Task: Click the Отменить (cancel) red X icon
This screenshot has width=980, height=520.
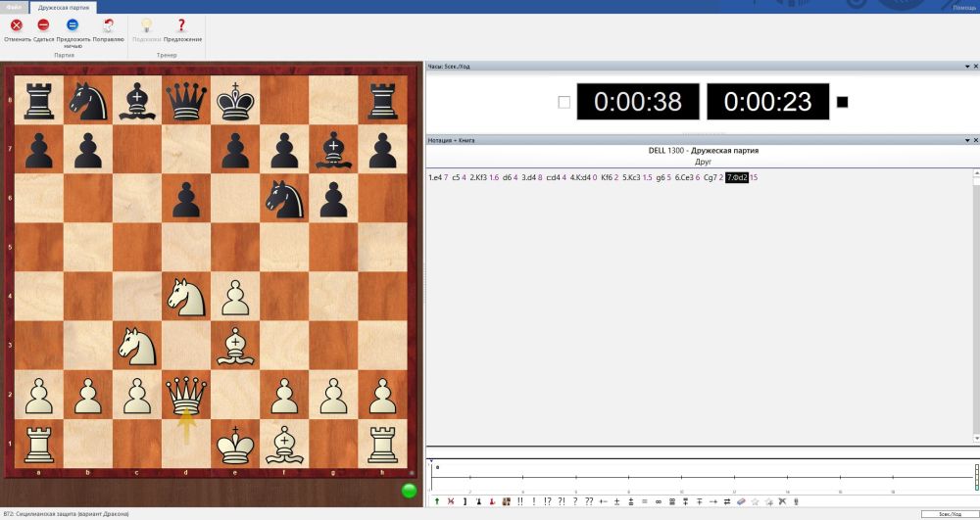Action: 17,24
